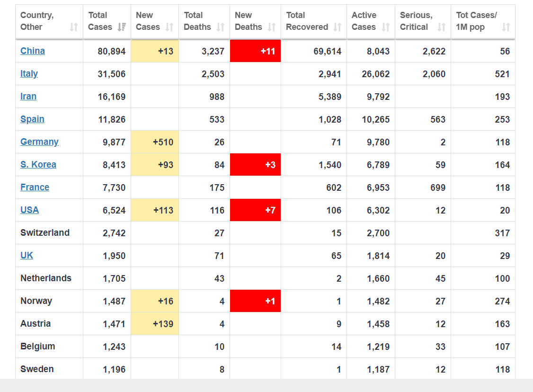Click the 'Total Deaths' header text
Viewport: 533px width, 392px height.
point(197,21)
